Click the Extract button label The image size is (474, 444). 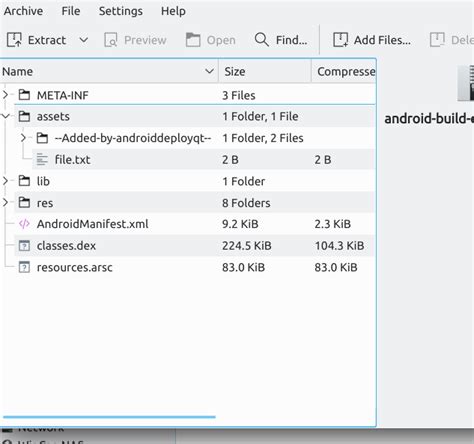pos(47,40)
